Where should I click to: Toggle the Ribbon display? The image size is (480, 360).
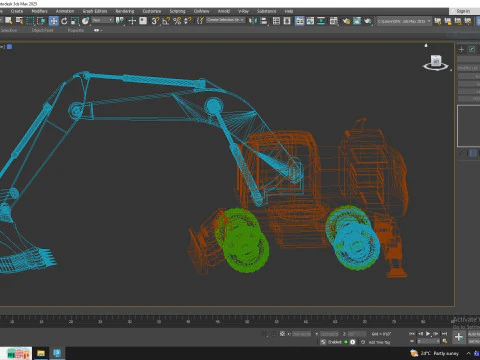coord(300,21)
